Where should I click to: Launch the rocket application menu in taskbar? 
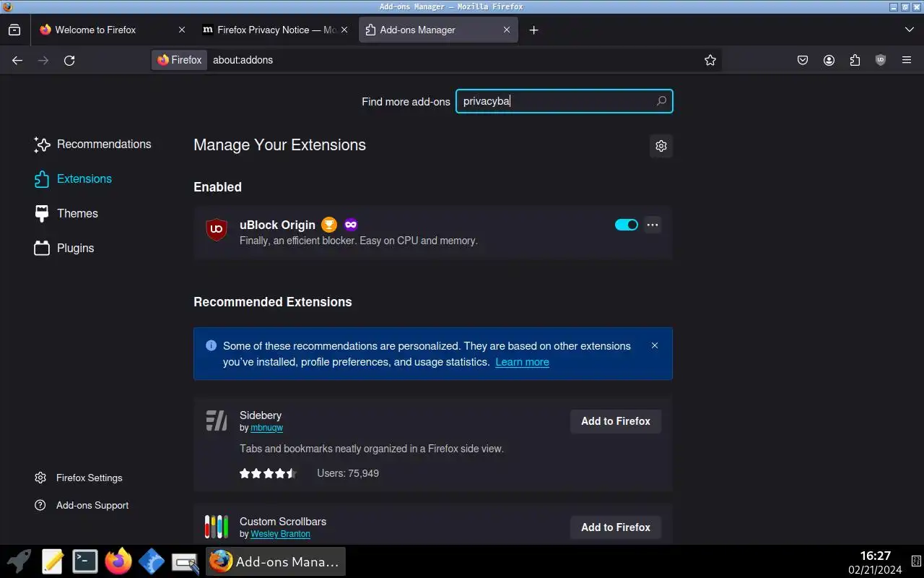tap(19, 561)
